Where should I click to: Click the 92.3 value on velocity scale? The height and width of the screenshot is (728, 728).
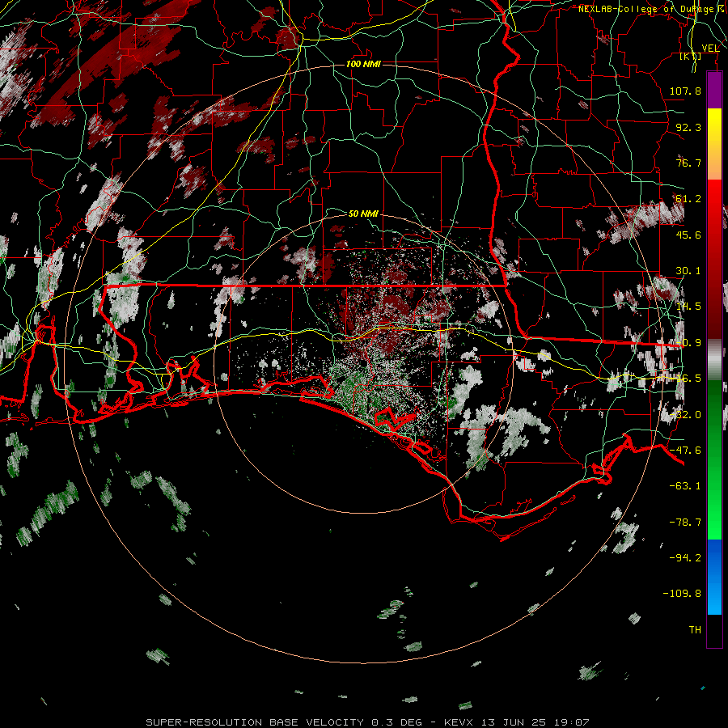[688, 127]
